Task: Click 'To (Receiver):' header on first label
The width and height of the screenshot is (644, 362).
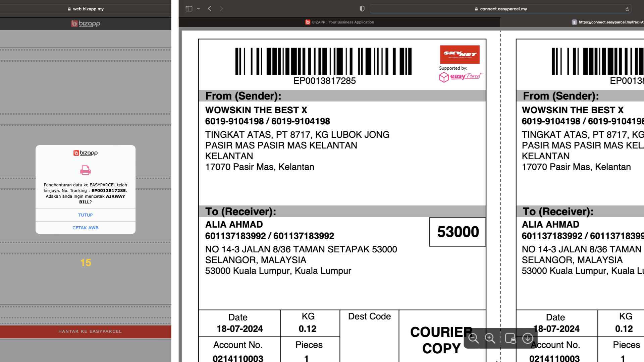Action: coord(241,212)
